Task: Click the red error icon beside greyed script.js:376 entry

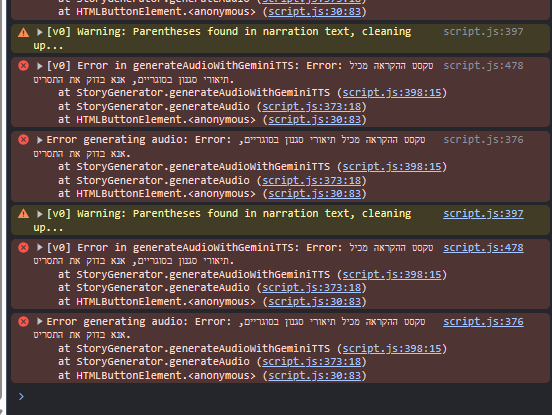Action: click(24, 139)
